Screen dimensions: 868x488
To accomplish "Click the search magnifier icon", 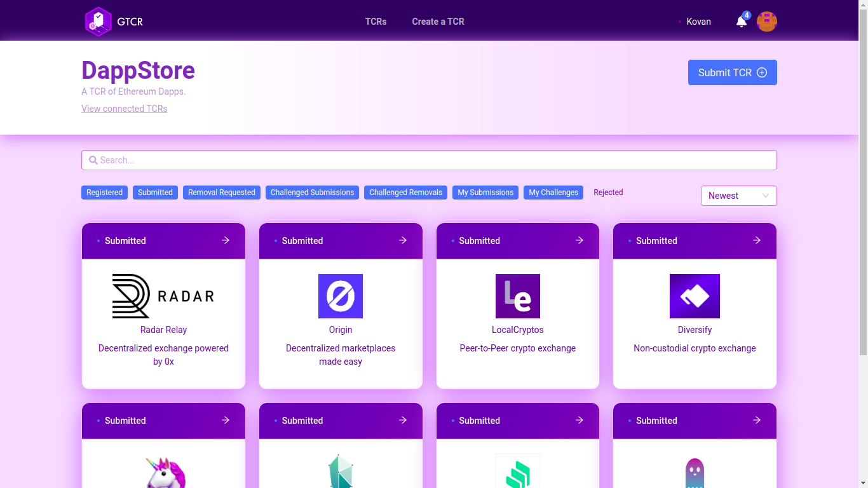I will pos(93,160).
